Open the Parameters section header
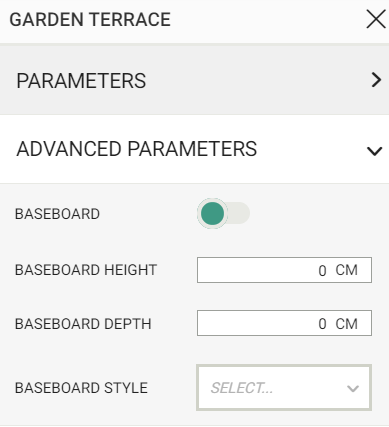Screen dimensions: 389x427 pyautogui.click(x=194, y=80)
